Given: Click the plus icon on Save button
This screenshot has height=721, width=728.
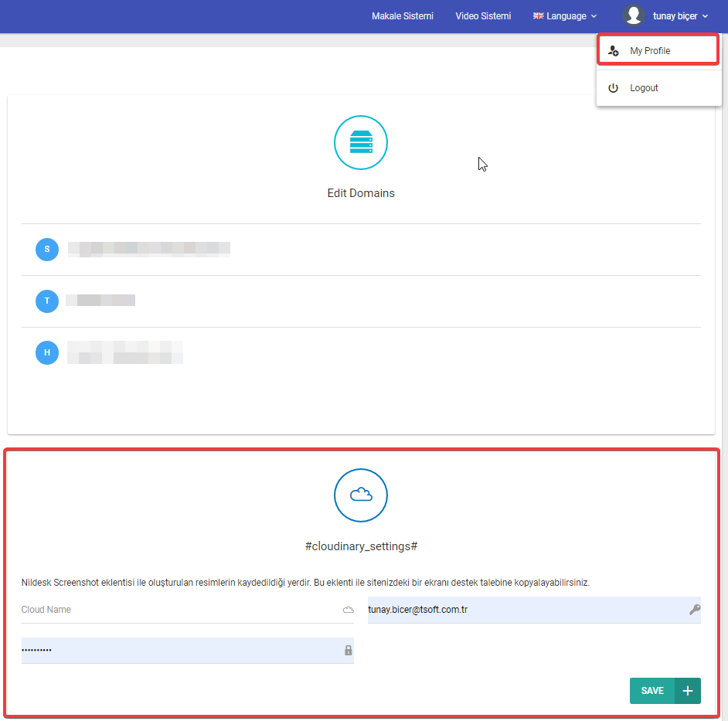Looking at the screenshot, I should pyautogui.click(x=687, y=691).
